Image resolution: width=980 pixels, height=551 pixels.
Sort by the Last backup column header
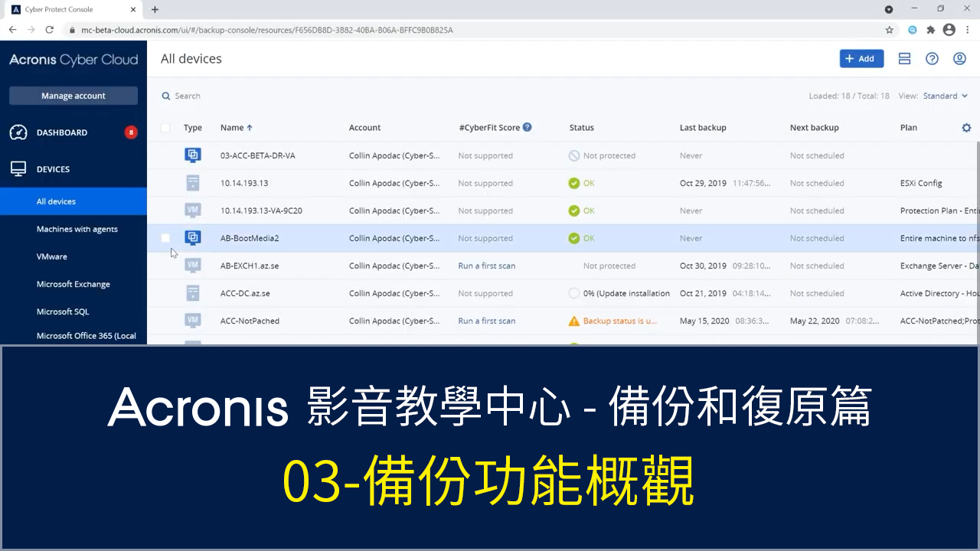(703, 128)
